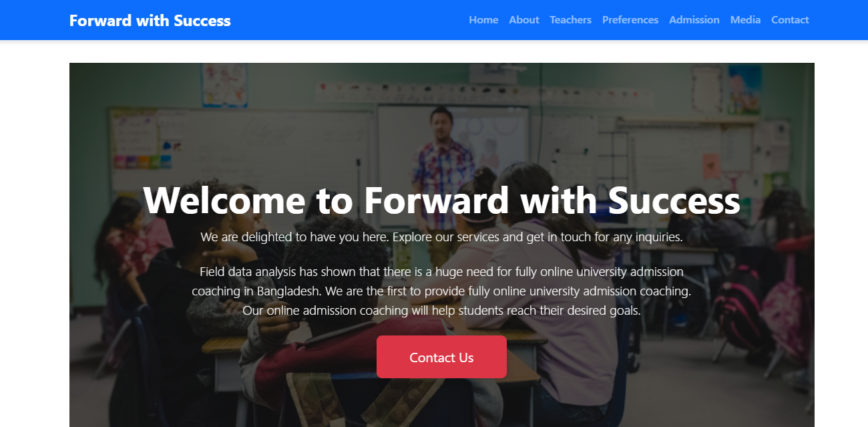868x427 pixels.
Task: Click the Welcome to Forward with Success heading
Action: pyautogui.click(x=441, y=200)
